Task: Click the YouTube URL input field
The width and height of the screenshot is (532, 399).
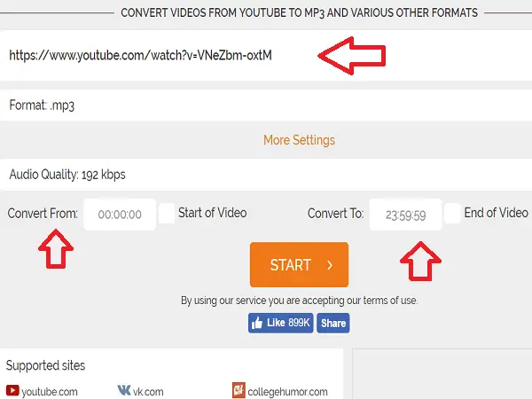Action: 266,55
